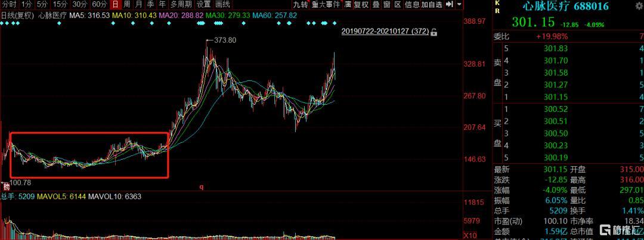Click the MAVOL5: 6144 volume indicator

(61, 197)
